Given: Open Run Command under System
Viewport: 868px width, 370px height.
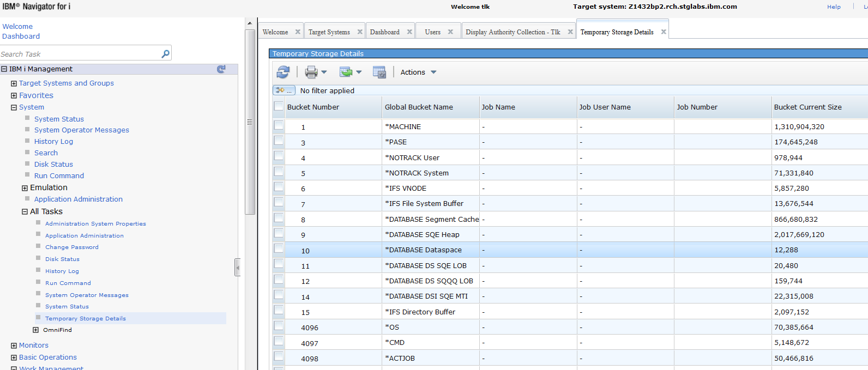Looking at the screenshot, I should 59,175.
